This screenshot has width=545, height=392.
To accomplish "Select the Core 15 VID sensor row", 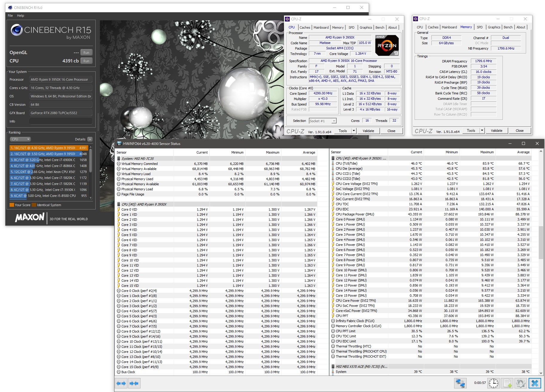I will coord(217,286).
